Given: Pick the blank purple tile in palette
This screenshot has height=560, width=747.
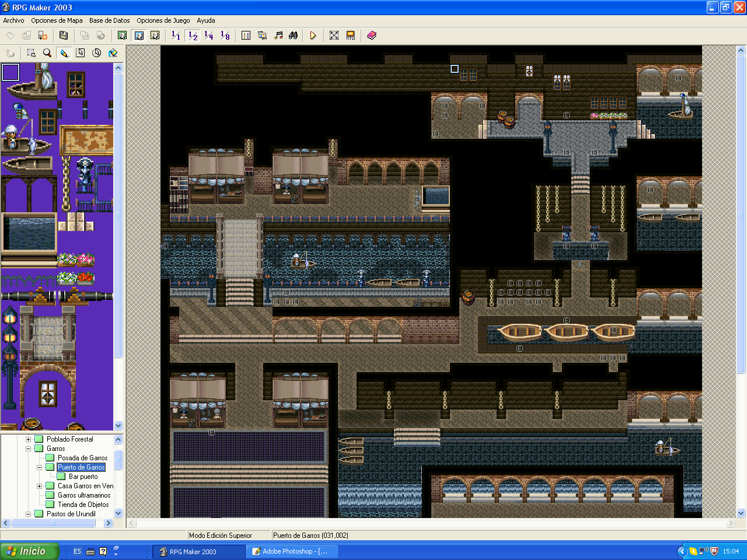Looking at the screenshot, I should 11,72.
